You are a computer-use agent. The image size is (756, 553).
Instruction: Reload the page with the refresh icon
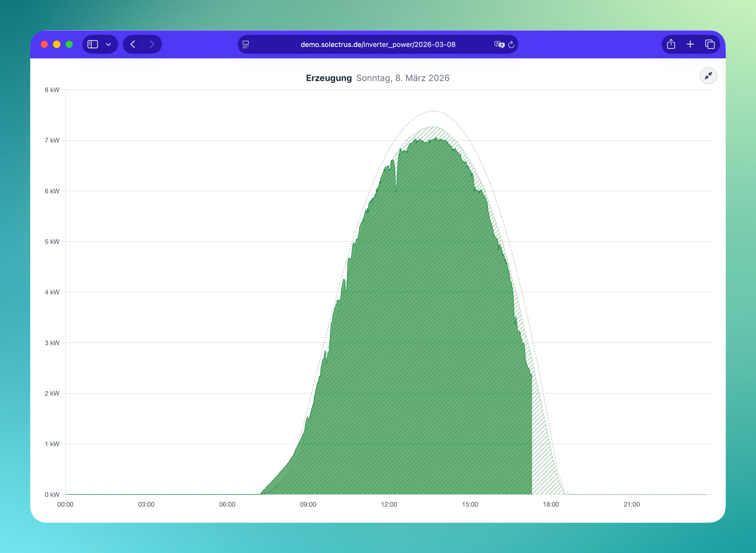click(x=511, y=45)
